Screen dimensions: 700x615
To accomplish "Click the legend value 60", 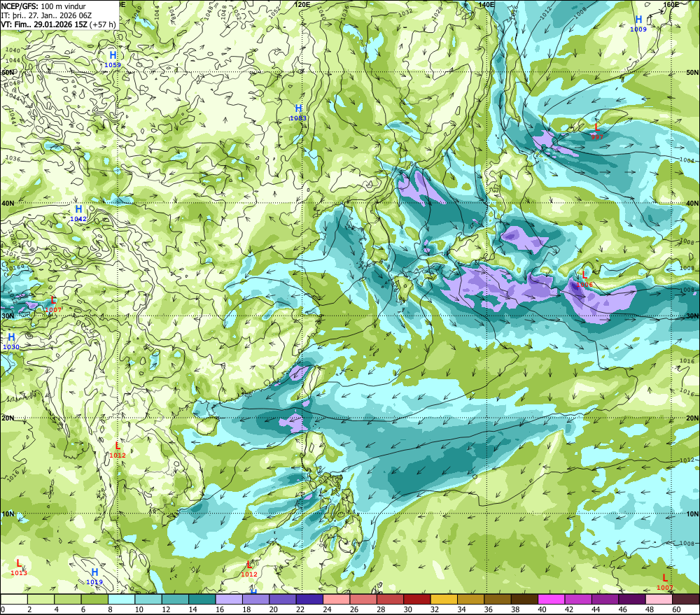I will click(x=676, y=609).
